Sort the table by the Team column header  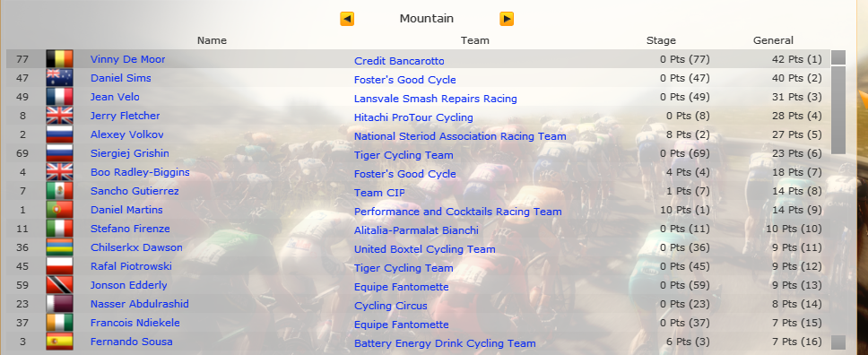point(475,40)
